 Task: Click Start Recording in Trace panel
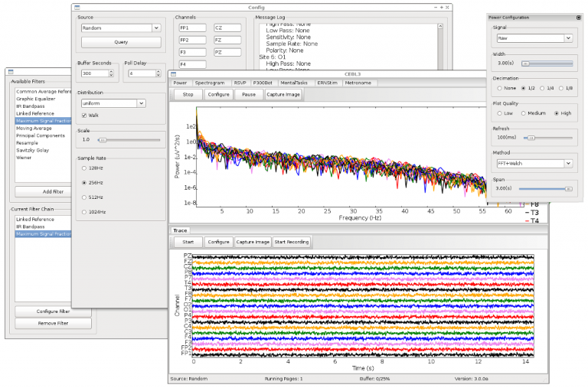292,242
